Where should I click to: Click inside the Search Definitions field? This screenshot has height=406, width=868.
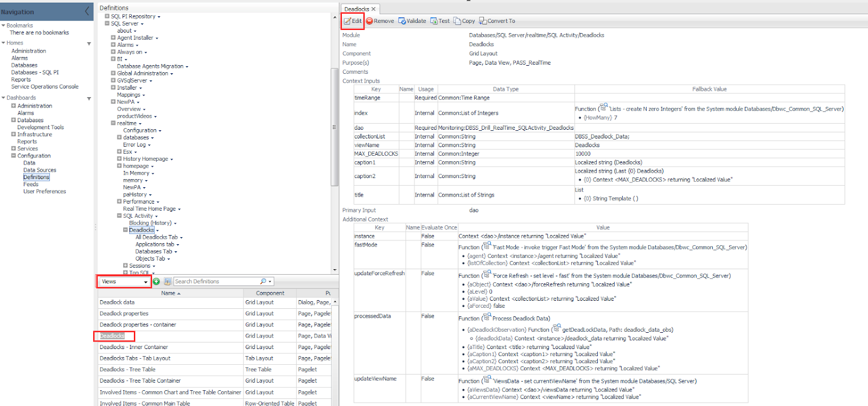pyautogui.click(x=216, y=281)
